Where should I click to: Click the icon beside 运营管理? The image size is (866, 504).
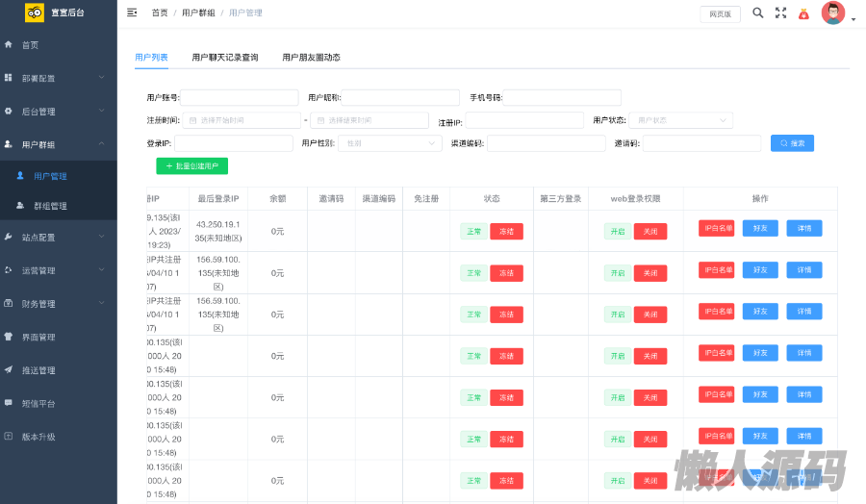coord(9,270)
